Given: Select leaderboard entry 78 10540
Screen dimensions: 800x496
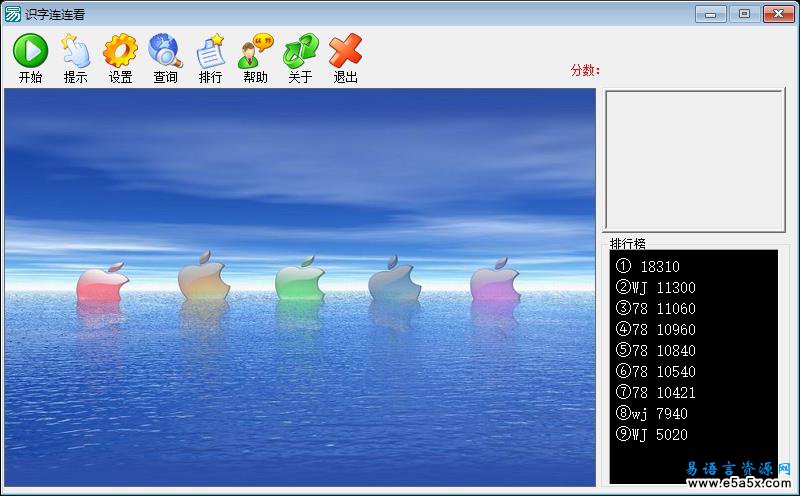Looking at the screenshot, I should (656, 371).
